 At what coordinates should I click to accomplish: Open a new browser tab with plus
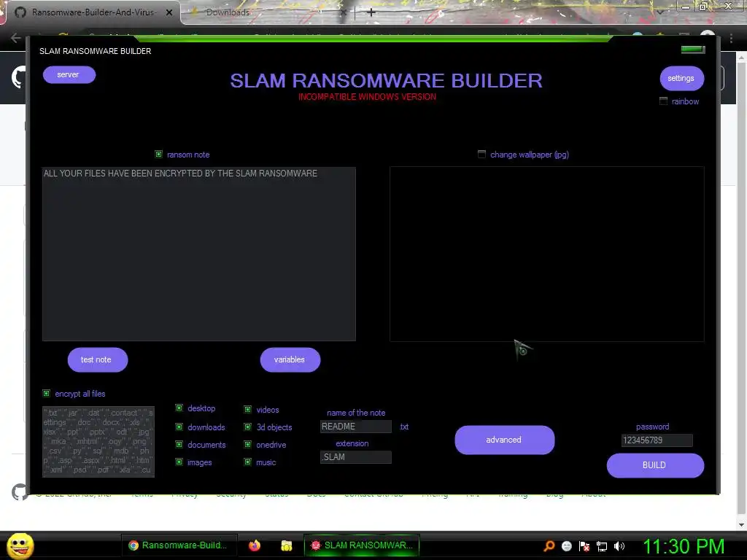(x=371, y=12)
